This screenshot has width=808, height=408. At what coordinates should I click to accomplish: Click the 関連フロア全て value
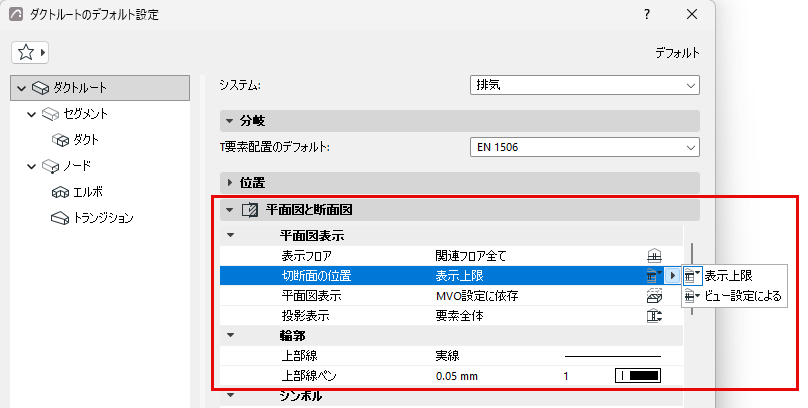click(471, 256)
